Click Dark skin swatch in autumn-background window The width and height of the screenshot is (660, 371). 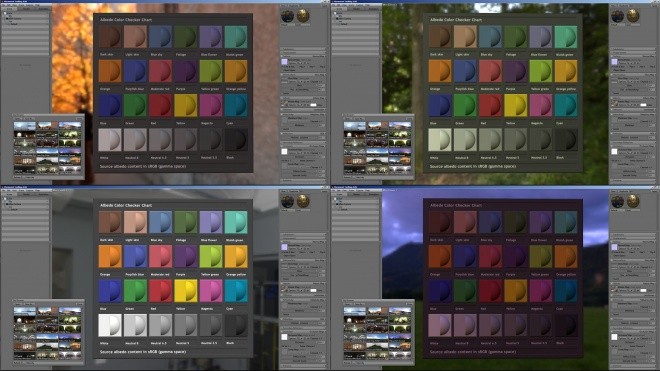(110, 37)
